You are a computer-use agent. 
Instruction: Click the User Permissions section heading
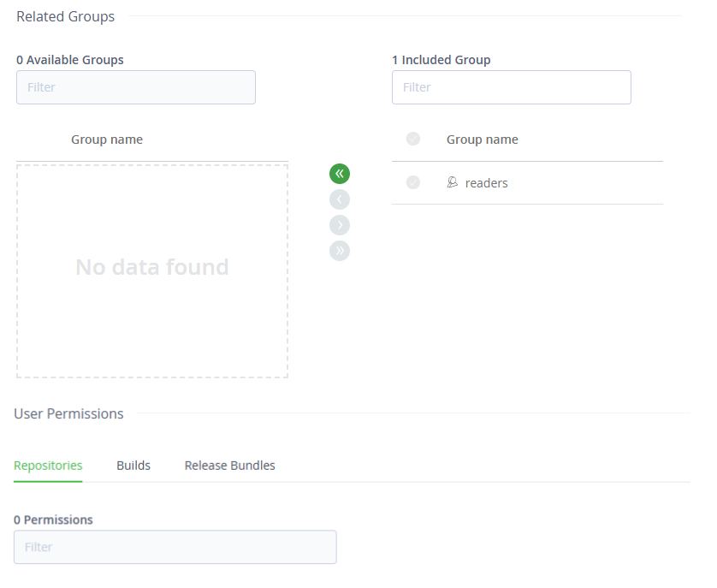(x=68, y=413)
